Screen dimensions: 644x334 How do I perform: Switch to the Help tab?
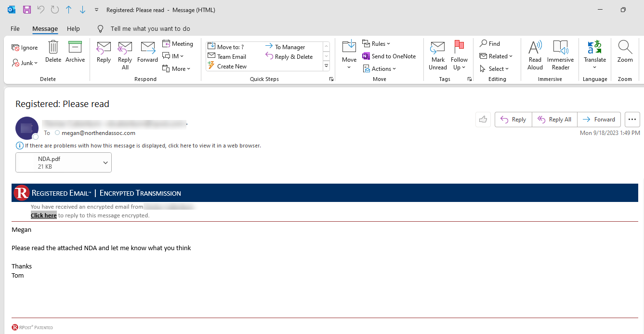point(73,29)
